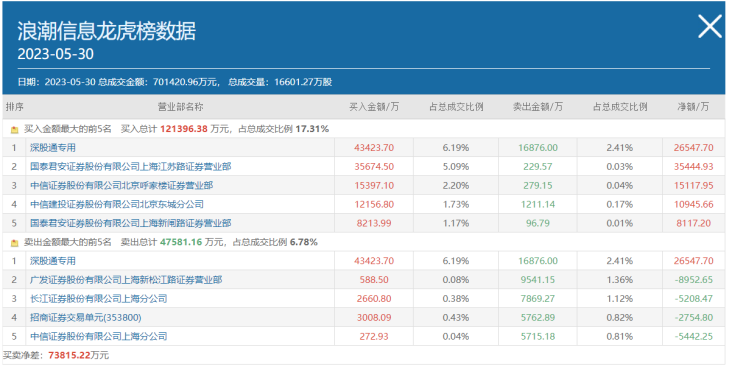Select sell amount 1211.14
Viewport: 729px width, 368px height.
(x=538, y=204)
